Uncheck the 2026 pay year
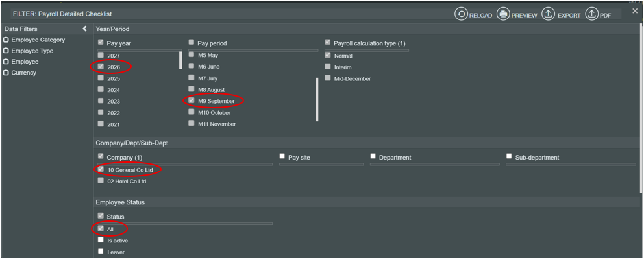 101,66
